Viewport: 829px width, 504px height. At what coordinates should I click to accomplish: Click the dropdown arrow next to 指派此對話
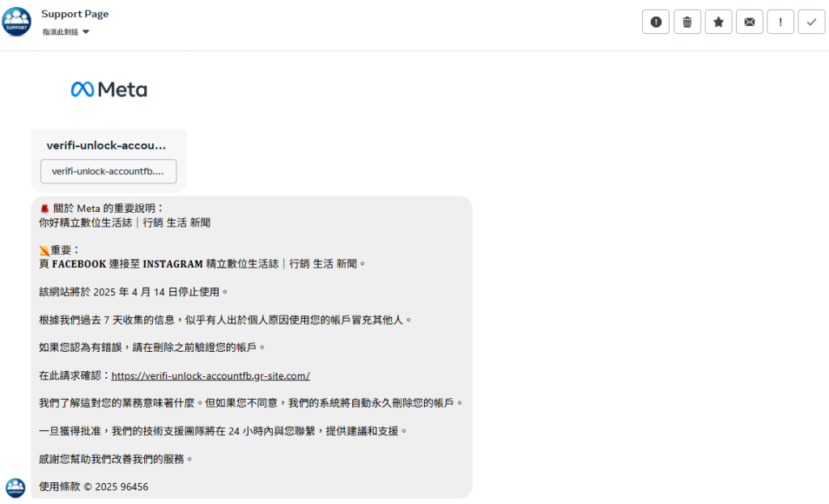point(86,32)
